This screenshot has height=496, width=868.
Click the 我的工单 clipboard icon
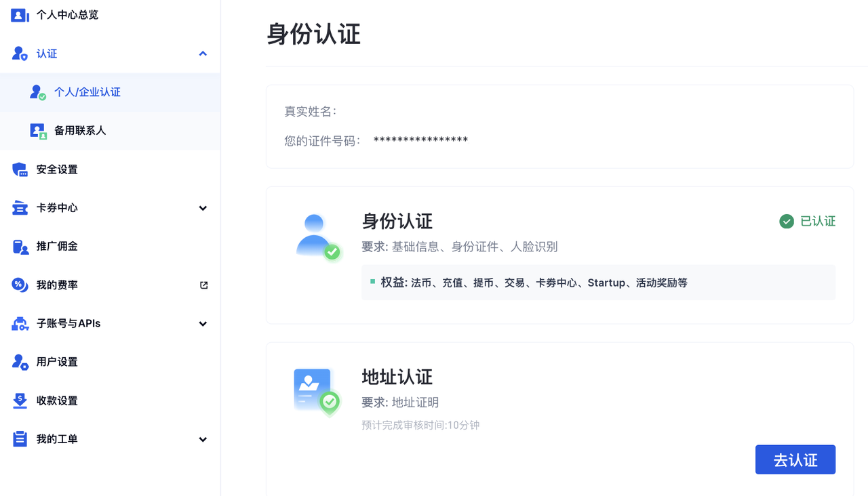coord(20,439)
